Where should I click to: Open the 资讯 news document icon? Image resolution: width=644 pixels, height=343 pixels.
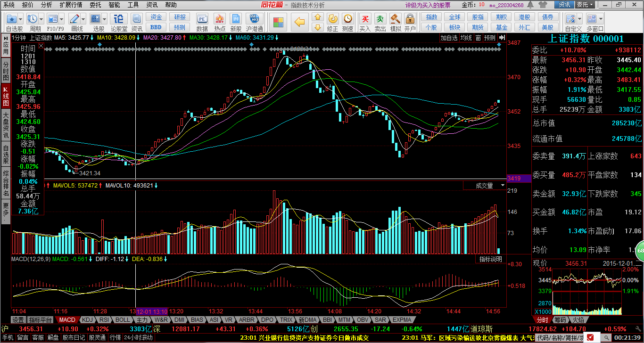point(137,19)
